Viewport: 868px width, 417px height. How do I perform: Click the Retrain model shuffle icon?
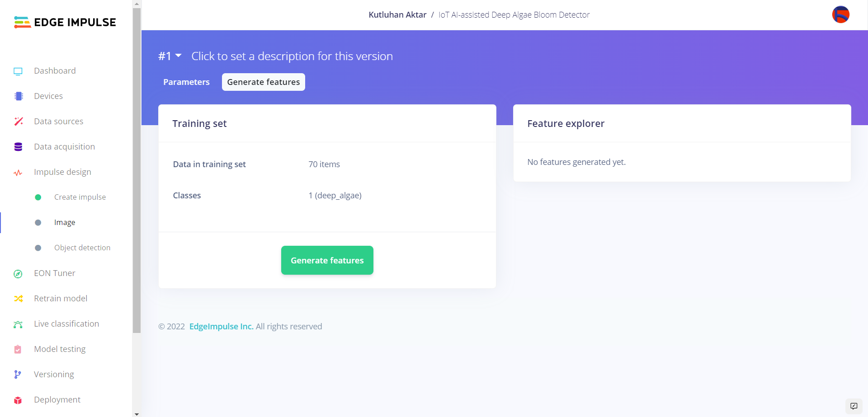click(x=18, y=299)
